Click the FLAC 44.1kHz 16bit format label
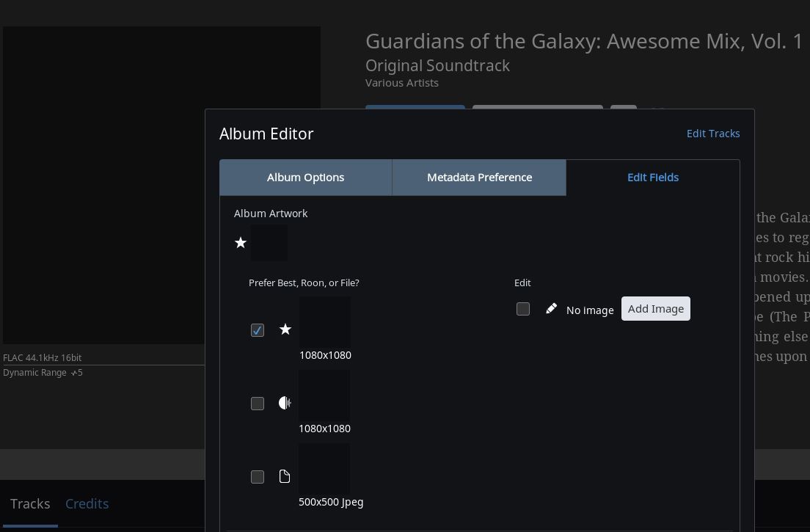The width and height of the screenshot is (810, 532). point(43,357)
